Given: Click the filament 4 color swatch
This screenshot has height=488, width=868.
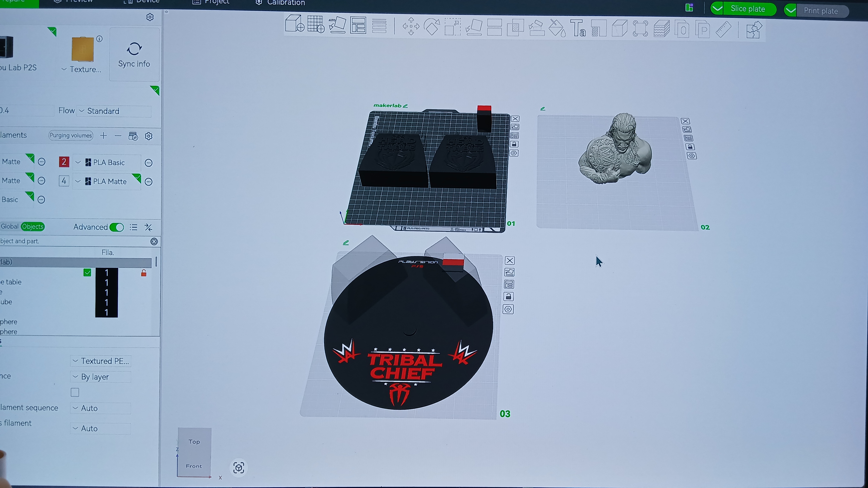Looking at the screenshot, I should point(64,181).
